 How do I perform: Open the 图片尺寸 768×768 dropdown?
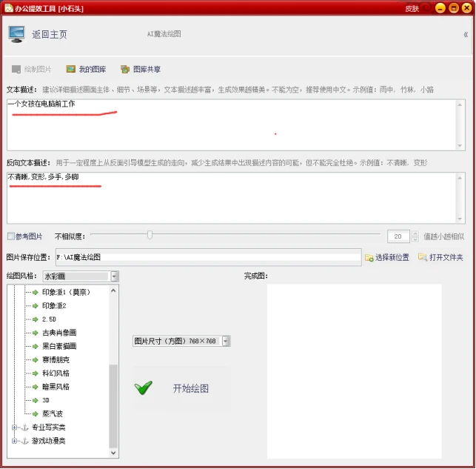click(226, 341)
